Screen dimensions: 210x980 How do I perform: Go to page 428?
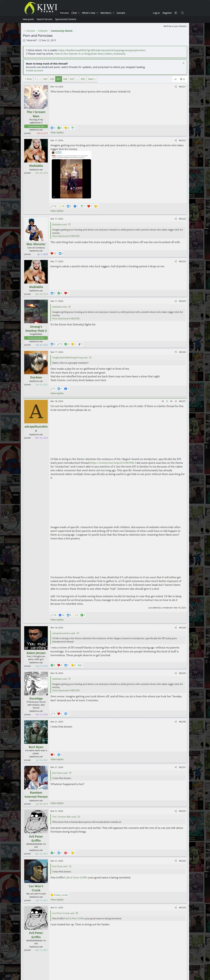(65, 79)
